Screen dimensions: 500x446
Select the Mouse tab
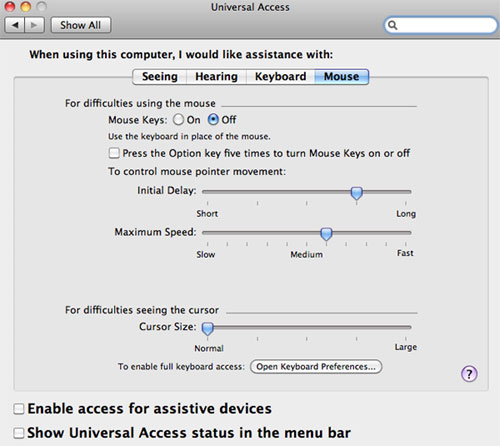342,77
